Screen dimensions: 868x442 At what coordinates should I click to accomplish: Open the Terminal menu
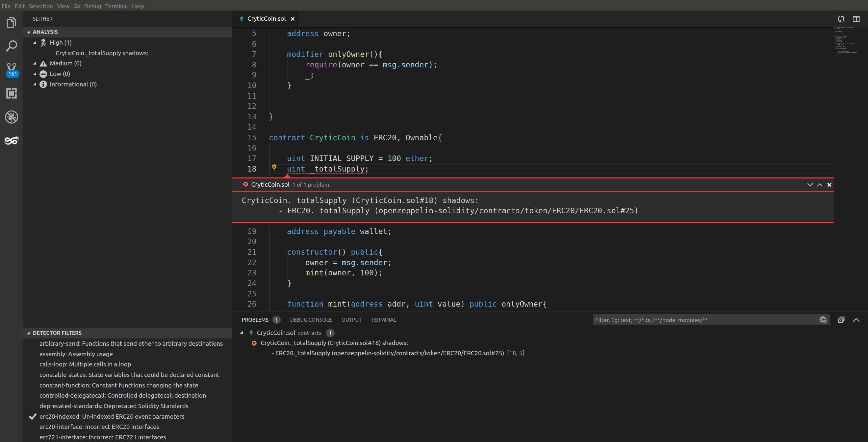pyautogui.click(x=116, y=6)
